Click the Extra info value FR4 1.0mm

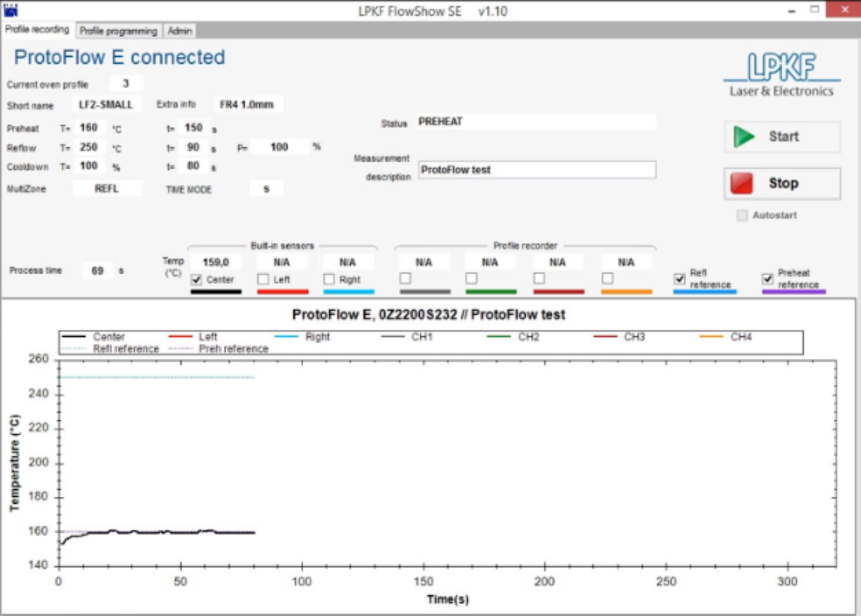(x=247, y=104)
